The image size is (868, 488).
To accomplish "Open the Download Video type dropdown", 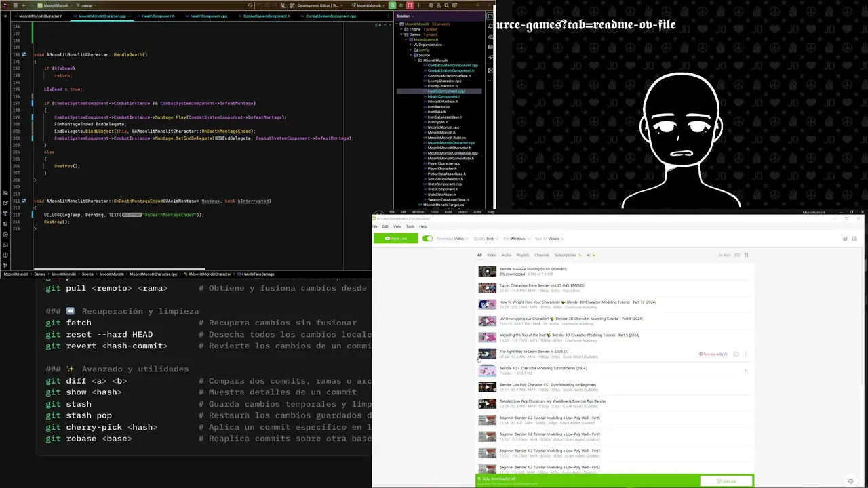I will tap(452, 239).
